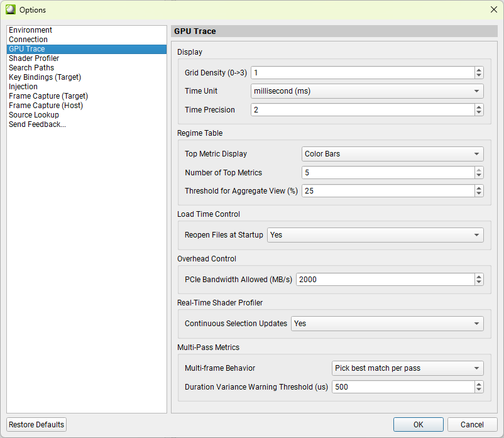Select Frame Capture (Host) category

[46, 106]
